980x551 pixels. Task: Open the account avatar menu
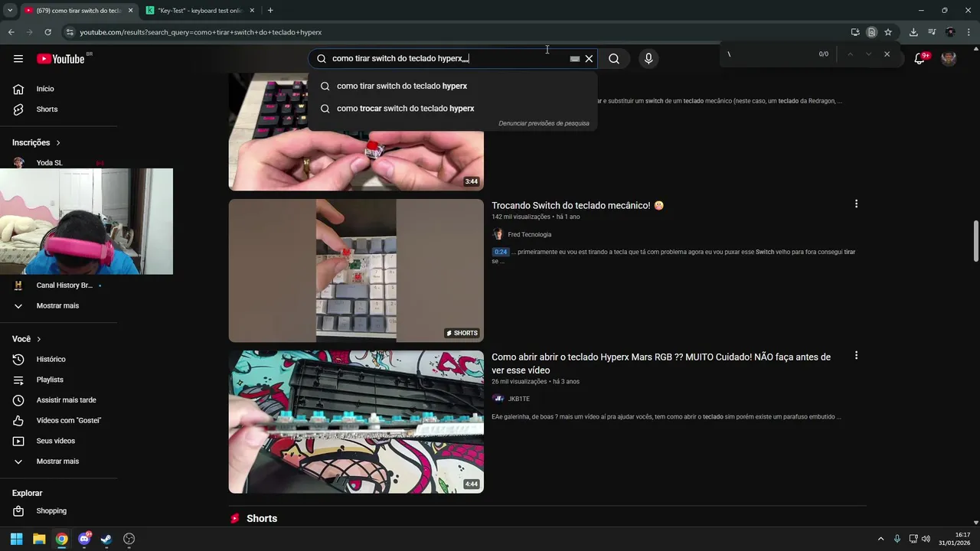tap(949, 59)
